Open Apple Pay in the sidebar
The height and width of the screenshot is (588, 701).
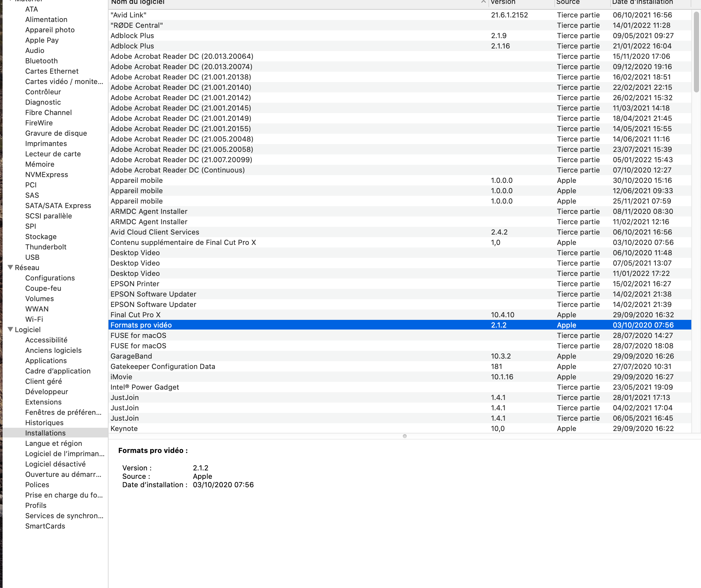(42, 40)
